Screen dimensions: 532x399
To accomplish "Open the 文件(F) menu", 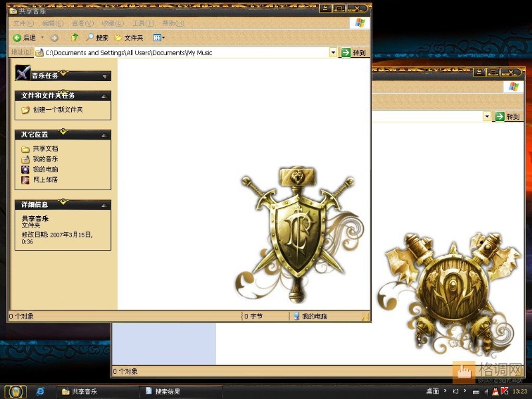I will pyautogui.click(x=23, y=23).
